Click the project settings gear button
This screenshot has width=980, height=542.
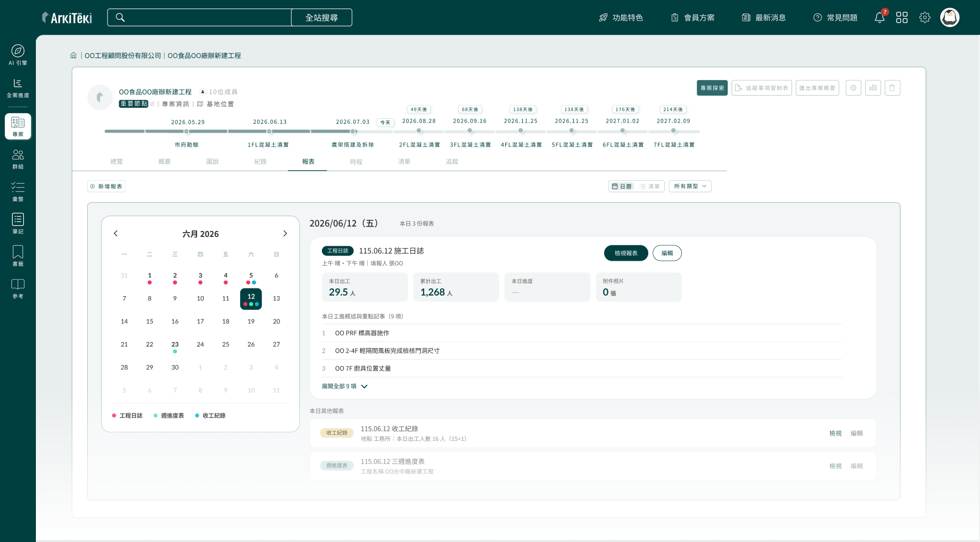[x=854, y=88]
